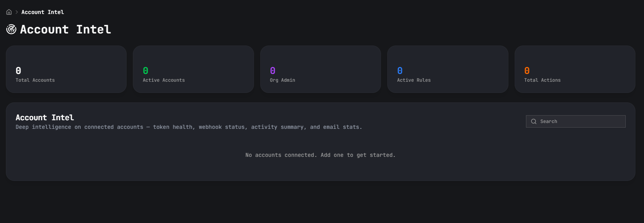Image resolution: width=644 pixels, height=223 pixels.
Task: Click the 'Deep intelligence on connected accounts' description
Action: click(189, 127)
